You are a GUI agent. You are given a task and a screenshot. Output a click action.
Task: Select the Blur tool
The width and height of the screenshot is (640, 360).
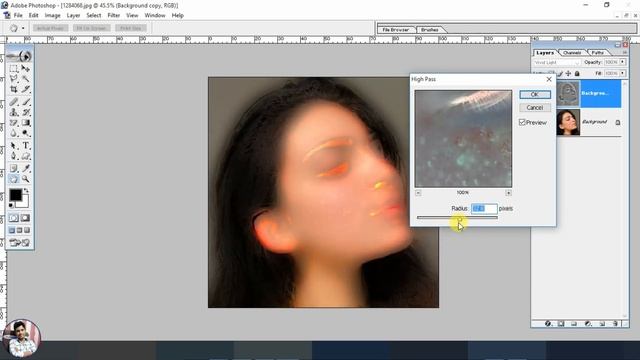click(x=13, y=133)
